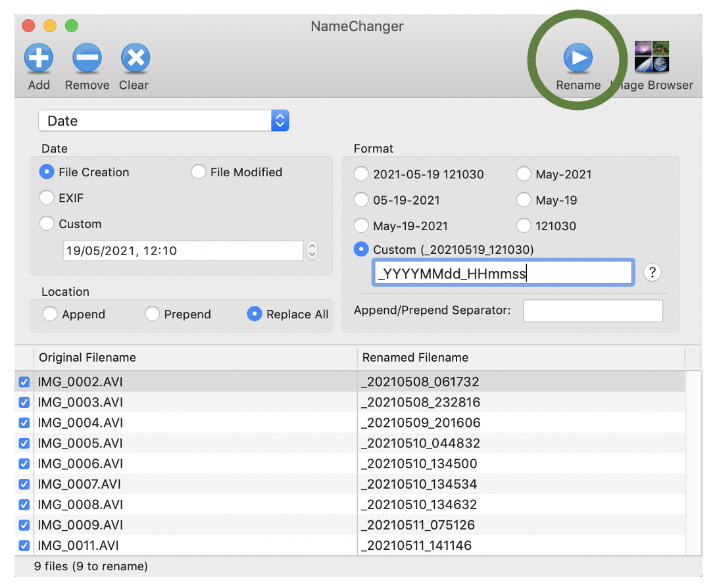
Task: Select the IMG_0003.AVI filename
Action: click(80, 403)
